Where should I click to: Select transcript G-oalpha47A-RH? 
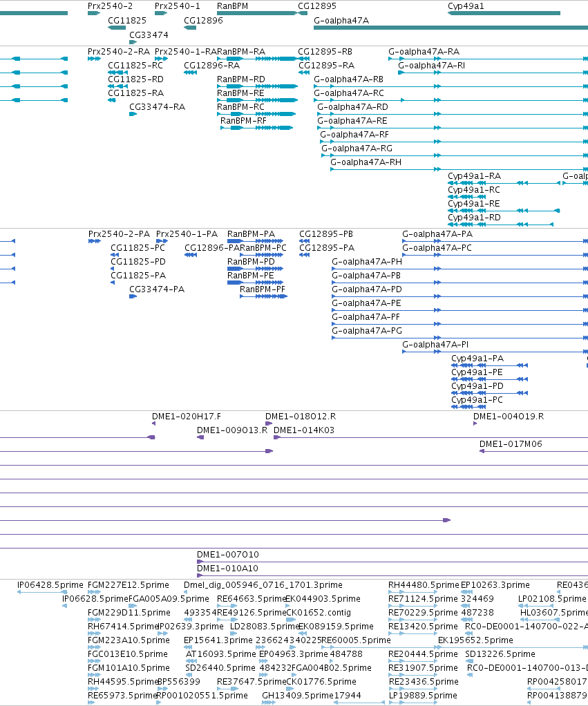(366, 162)
